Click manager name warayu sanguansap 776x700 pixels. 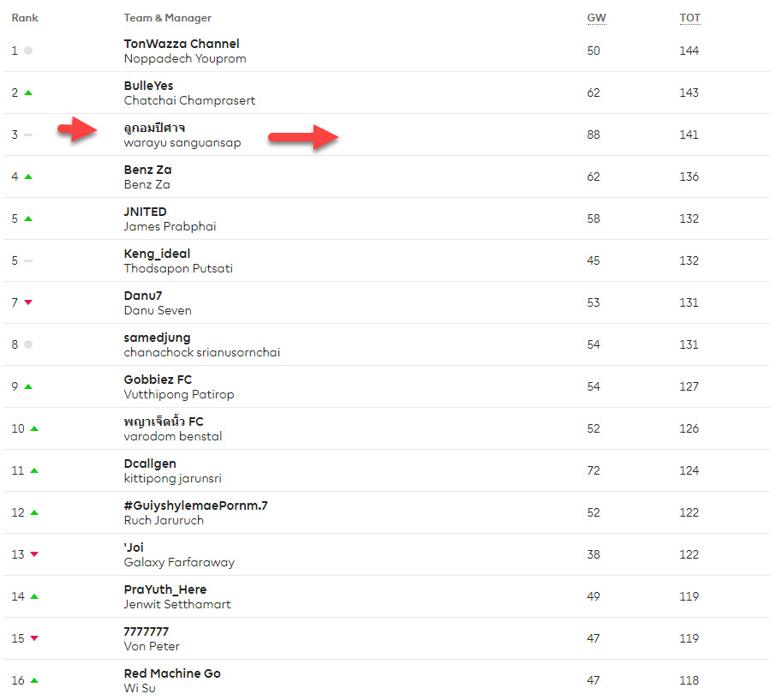pyautogui.click(x=182, y=143)
